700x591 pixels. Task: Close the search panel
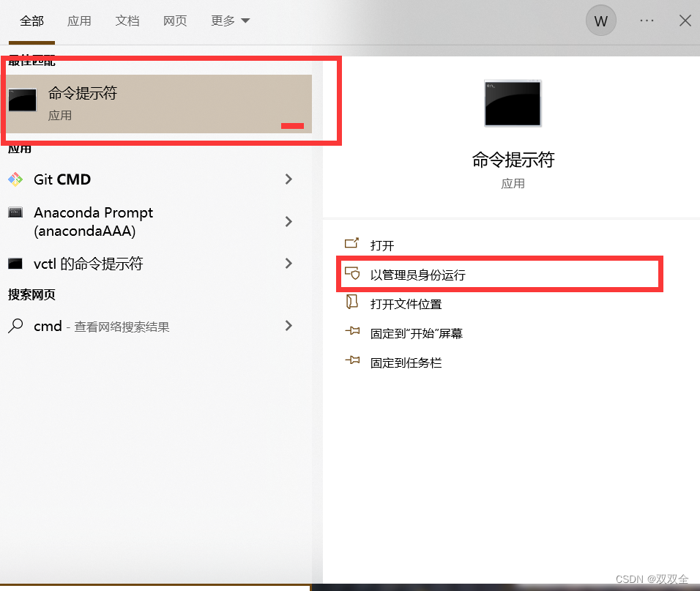(685, 21)
